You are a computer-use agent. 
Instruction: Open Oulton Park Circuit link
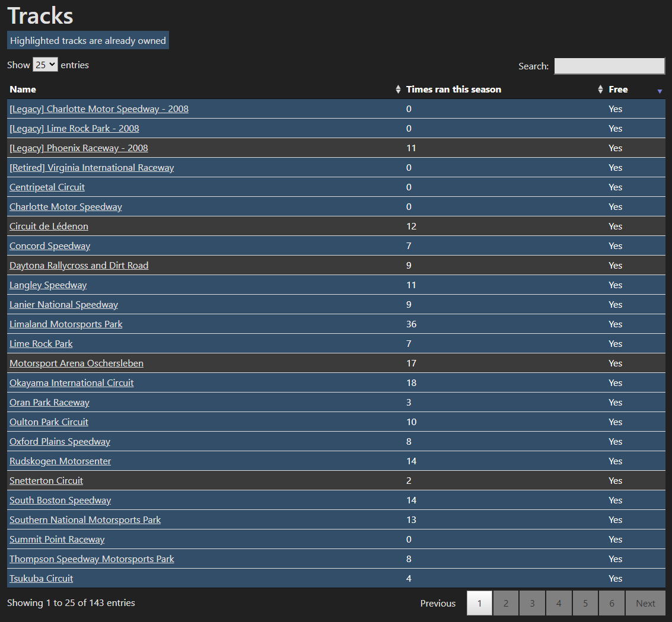coord(49,422)
